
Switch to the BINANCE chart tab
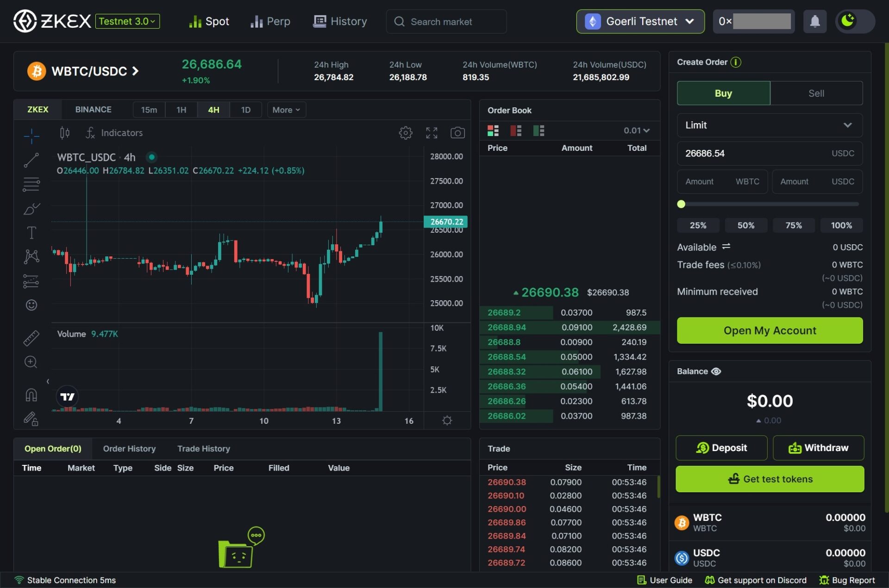[x=93, y=109]
